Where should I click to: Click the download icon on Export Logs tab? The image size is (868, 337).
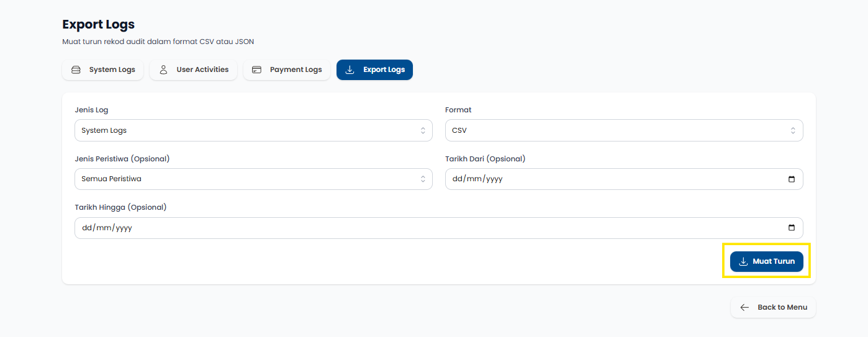(x=350, y=70)
